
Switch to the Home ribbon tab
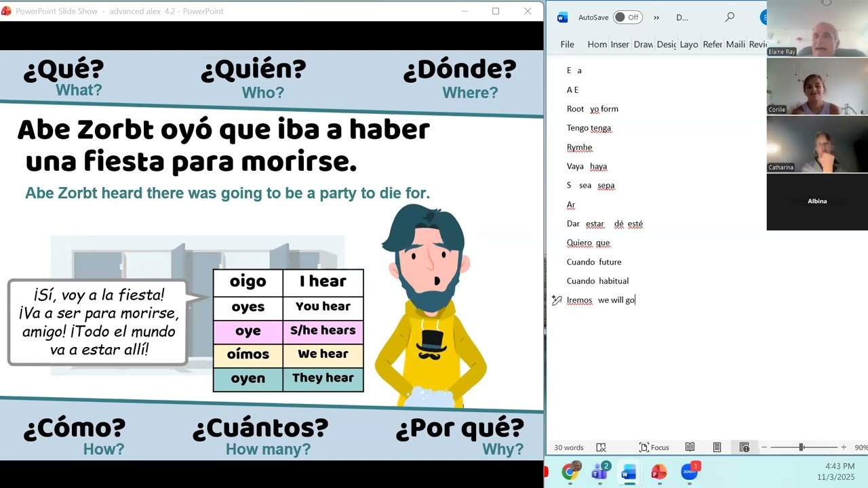[597, 44]
